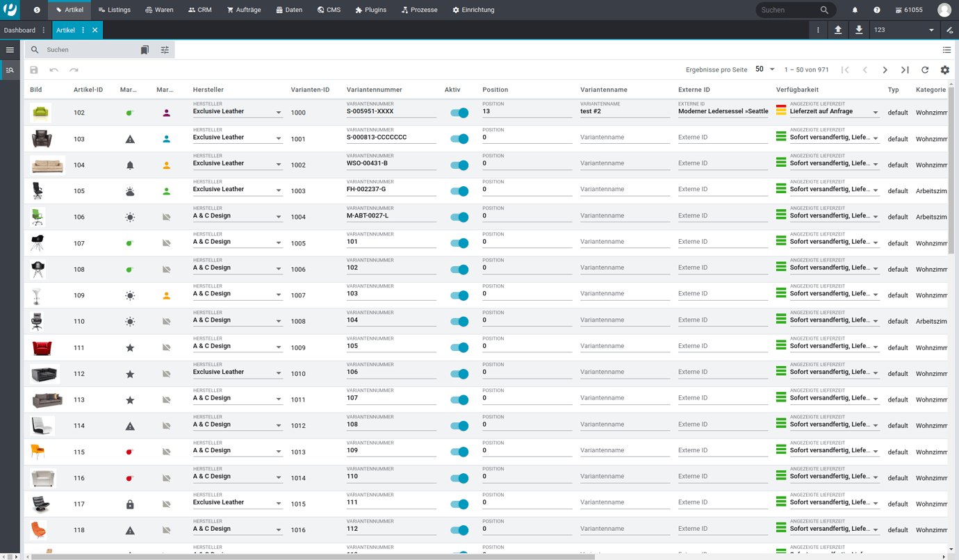Click the filter options icon in search bar
959x560 pixels.
165,50
